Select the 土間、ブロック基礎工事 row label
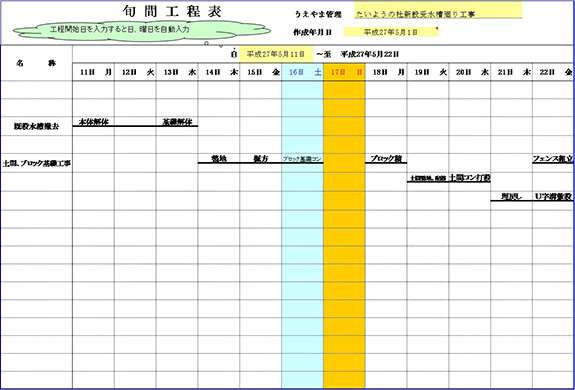 [36, 164]
